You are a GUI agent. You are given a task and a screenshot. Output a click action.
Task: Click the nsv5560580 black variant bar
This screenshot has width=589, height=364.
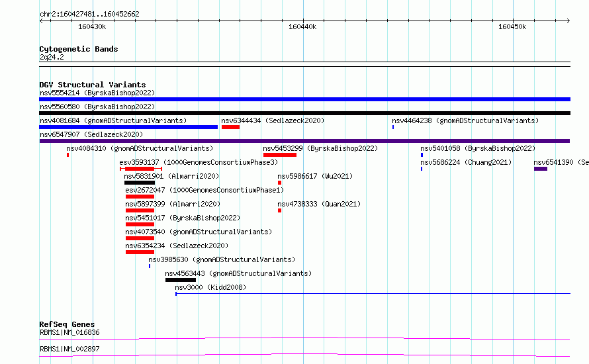(304, 113)
